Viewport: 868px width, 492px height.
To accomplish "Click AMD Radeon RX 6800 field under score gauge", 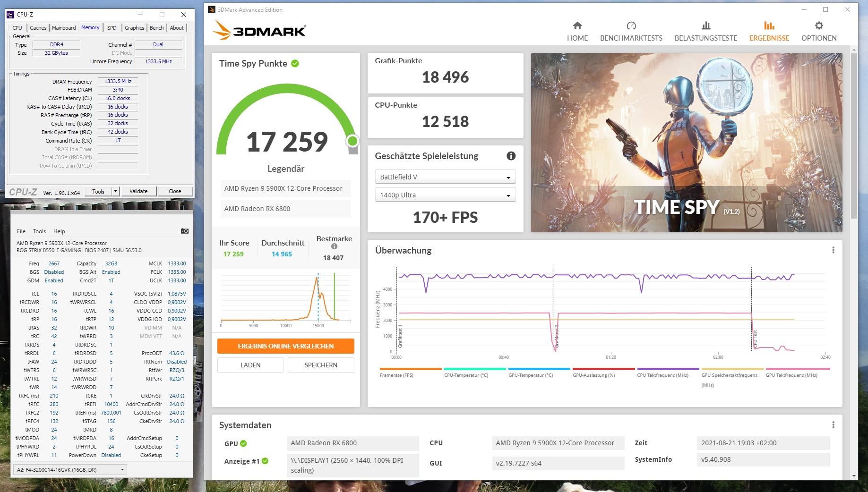I will (x=285, y=209).
